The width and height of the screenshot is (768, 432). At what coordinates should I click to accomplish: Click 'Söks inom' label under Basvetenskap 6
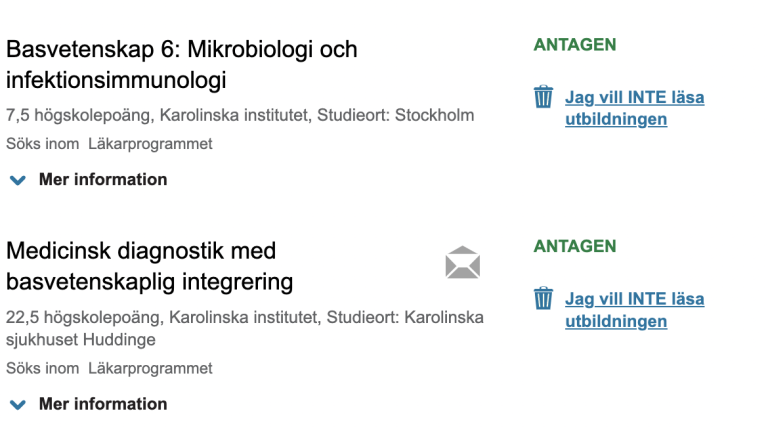[x=43, y=144]
